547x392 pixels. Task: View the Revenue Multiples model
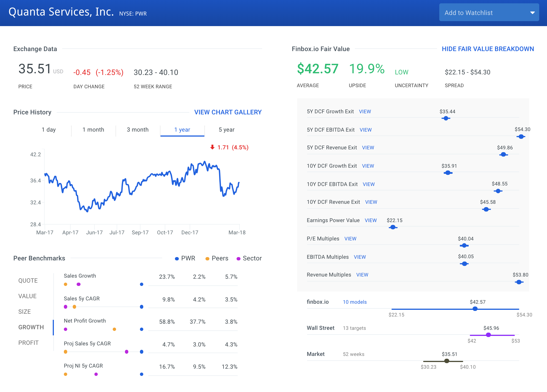(362, 275)
